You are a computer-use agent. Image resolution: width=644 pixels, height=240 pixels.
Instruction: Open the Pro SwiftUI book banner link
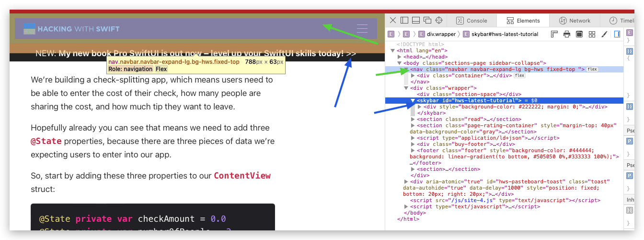[x=195, y=53]
